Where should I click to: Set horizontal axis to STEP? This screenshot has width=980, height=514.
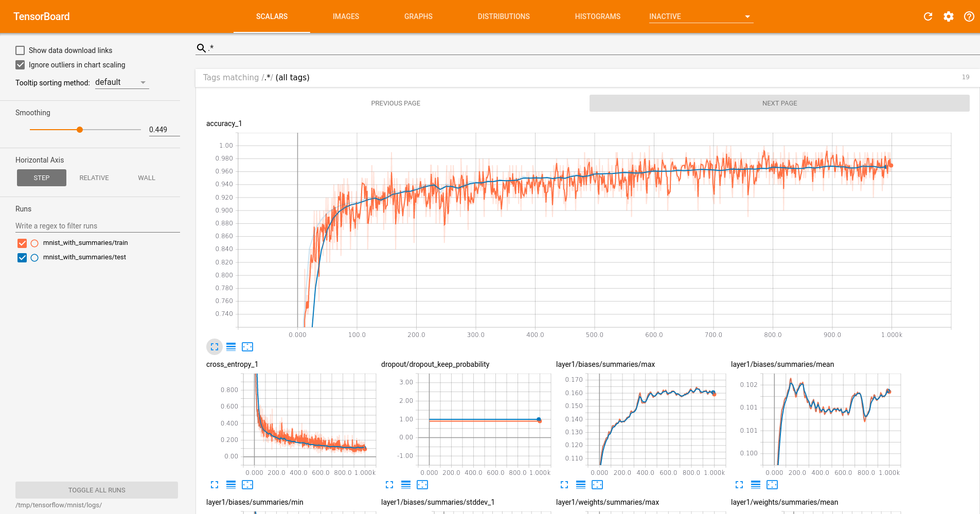click(x=42, y=178)
